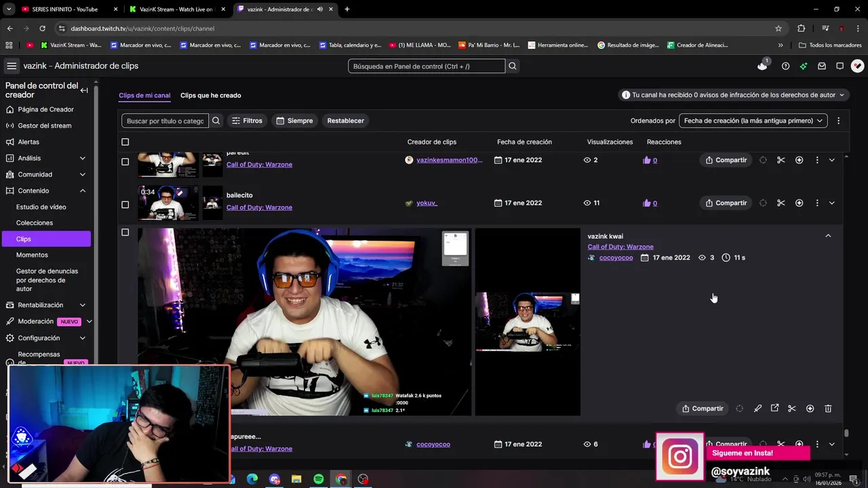This screenshot has width=868, height=488.
Task: Click the plus circle icon for vazink kwai
Action: click(810, 409)
